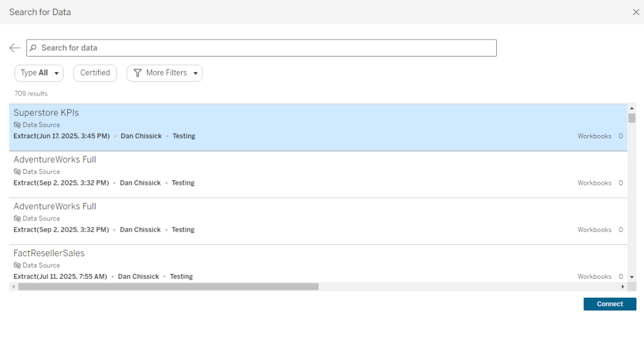The image size is (644, 338).
Task: Click the funnel icon in More Filters
Action: (138, 73)
